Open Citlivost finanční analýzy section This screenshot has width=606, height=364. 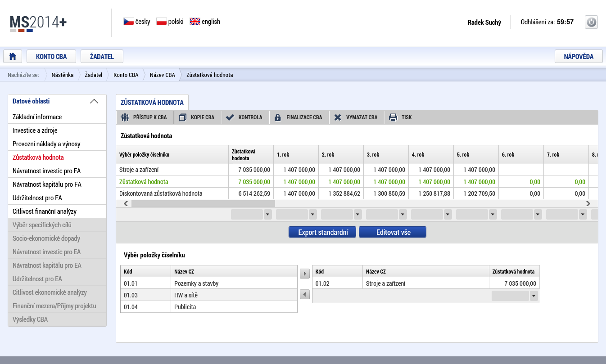tap(57, 211)
